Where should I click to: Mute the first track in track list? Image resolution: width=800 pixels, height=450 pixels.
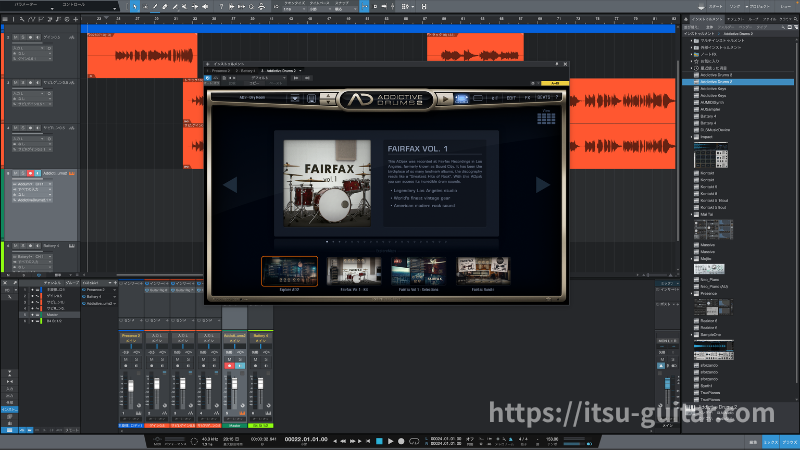tap(16, 37)
